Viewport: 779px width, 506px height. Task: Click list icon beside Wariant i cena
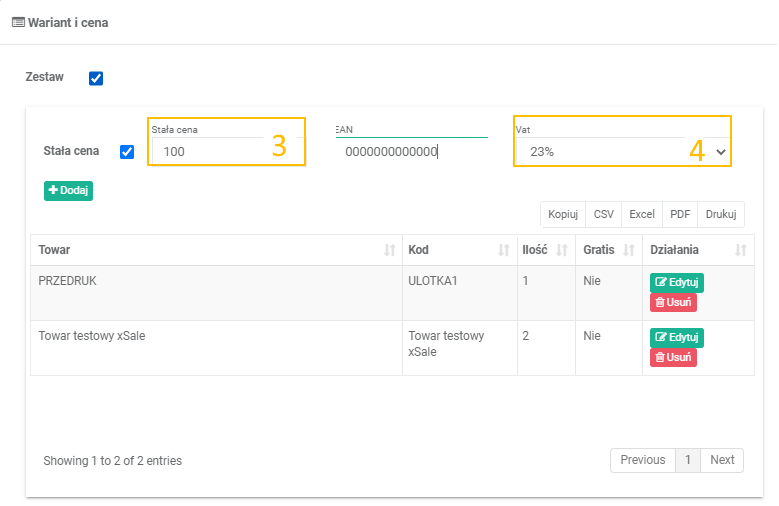pyautogui.click(x=17, y=22)
